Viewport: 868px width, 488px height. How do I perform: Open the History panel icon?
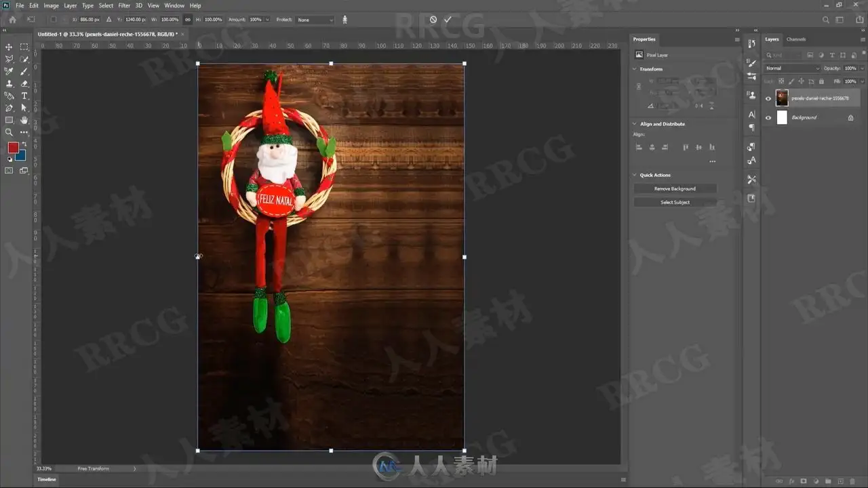point(751,44)
